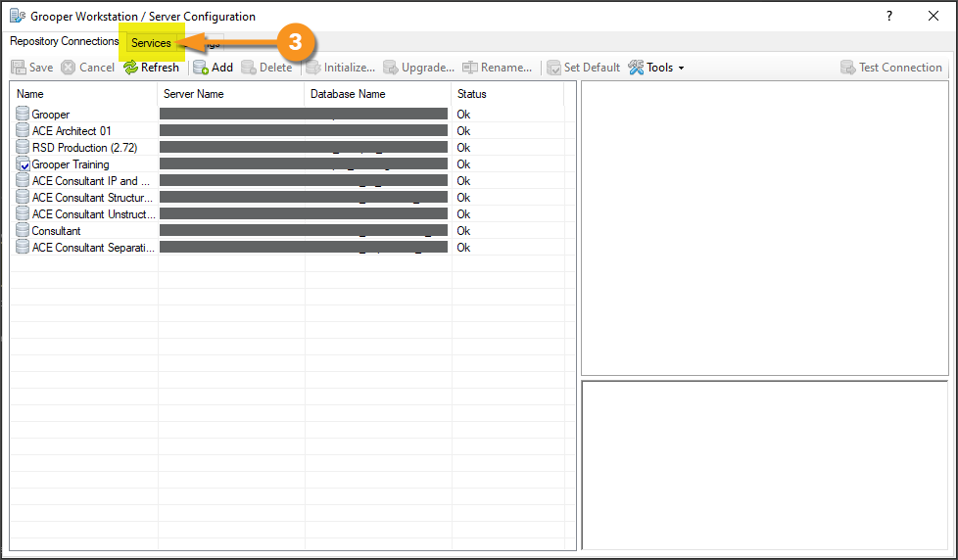Sort by the Database Name column header
The image size is (958, 560).
point(377,94)
